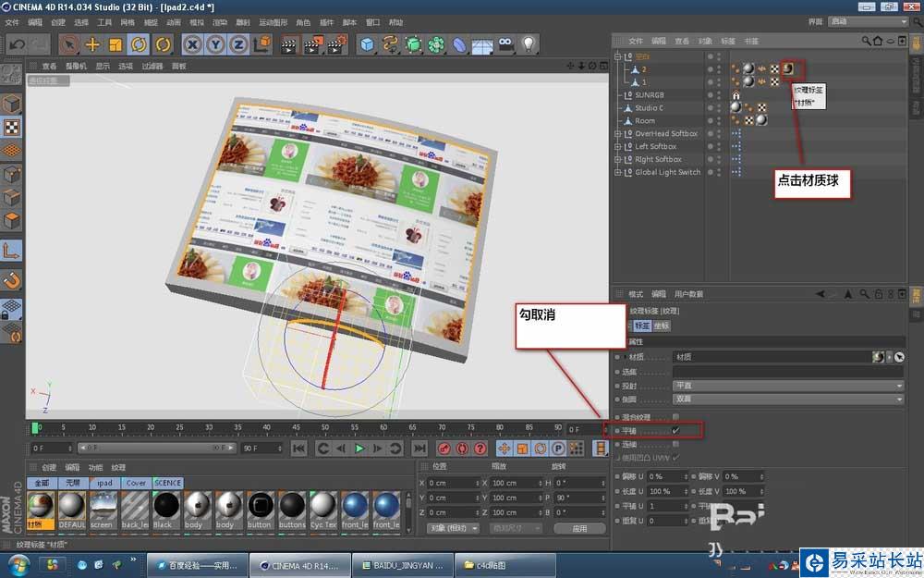Click the autokey record button
Image resolution: width=924 pixels, height=578 pixels.
(462, 449)
